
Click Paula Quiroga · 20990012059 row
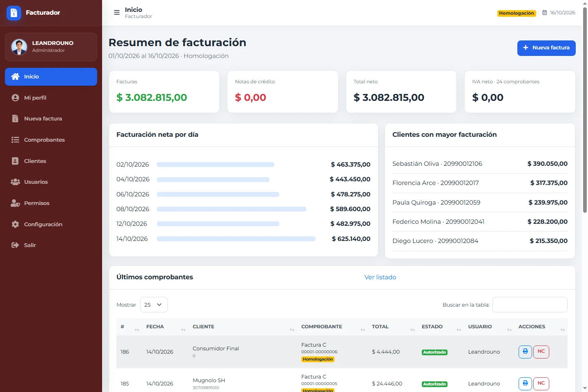tap(480, 203)
